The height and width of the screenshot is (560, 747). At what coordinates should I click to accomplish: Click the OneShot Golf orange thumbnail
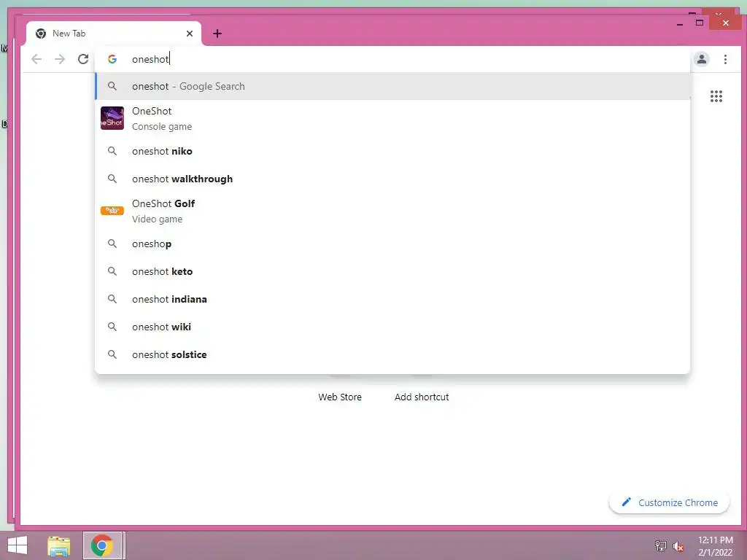pyautogui.click(x=112, y=210)
